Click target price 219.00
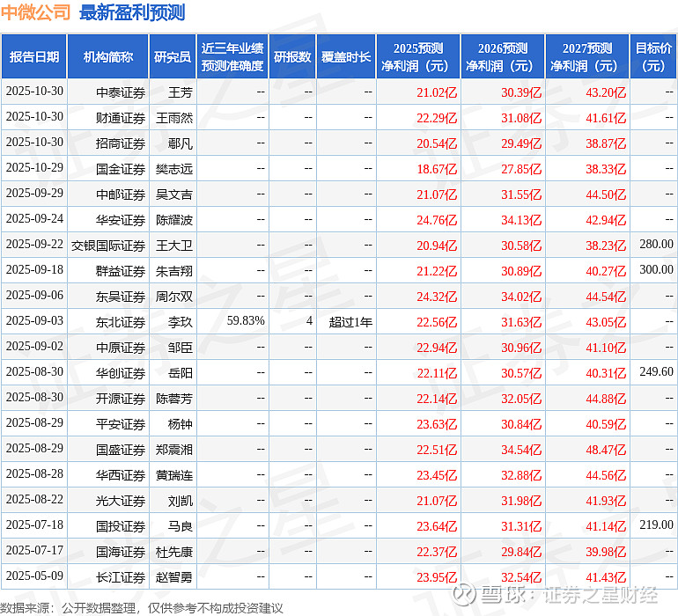Screen dimensions: 678x616 coord(656,524)
